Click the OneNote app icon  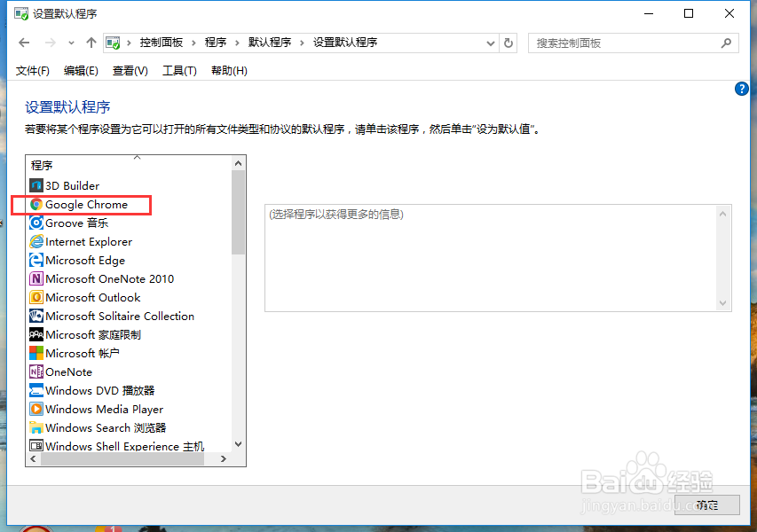click(36, 372)
